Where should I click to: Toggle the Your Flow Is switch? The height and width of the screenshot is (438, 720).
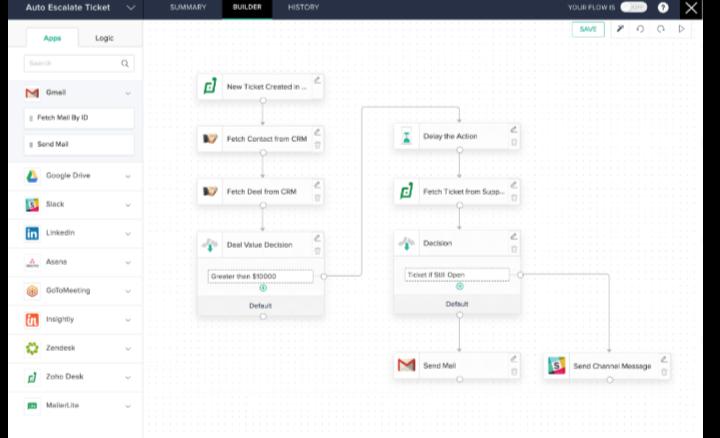pyautogui.click(x=633, y=8)
